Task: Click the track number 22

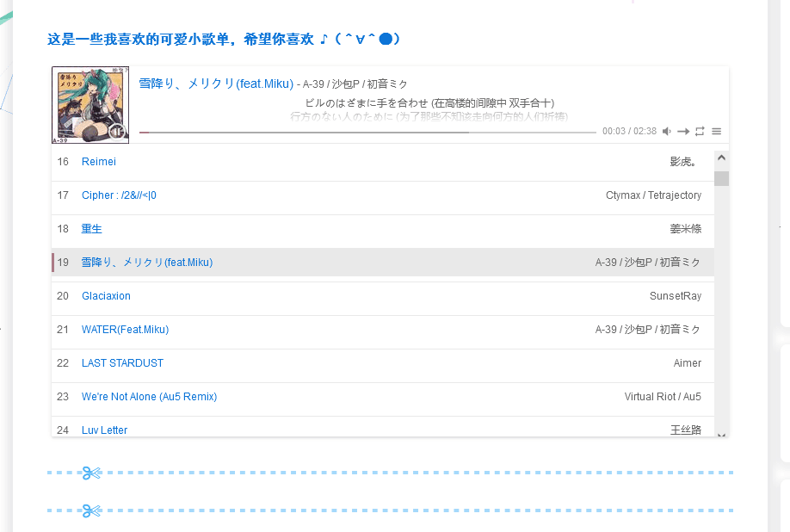Action: pyautogui.click(x=63, y=363)
